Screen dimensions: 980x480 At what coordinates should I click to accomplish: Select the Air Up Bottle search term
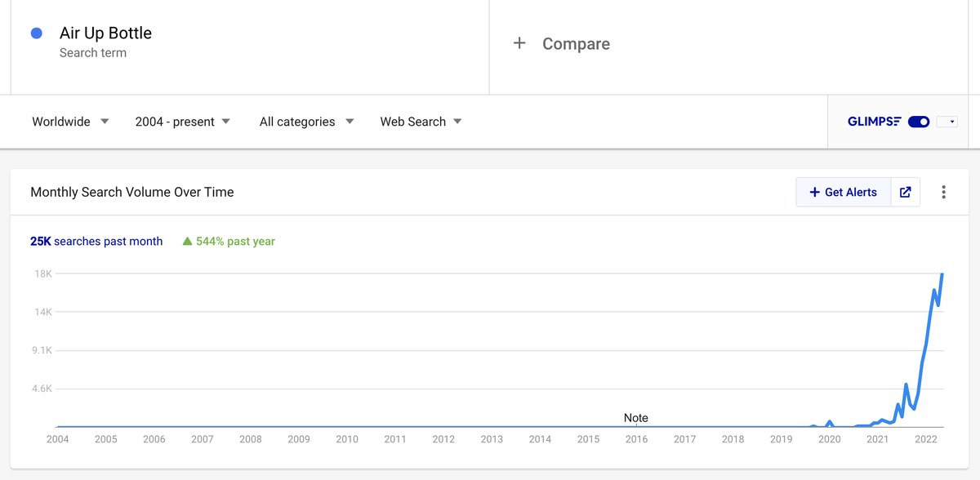[105, 33]
